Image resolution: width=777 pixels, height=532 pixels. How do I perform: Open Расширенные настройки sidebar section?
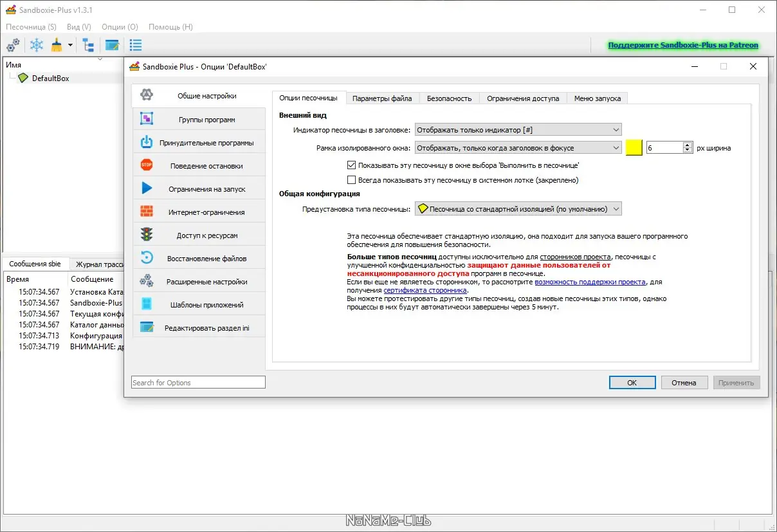[x=199, y=282]
